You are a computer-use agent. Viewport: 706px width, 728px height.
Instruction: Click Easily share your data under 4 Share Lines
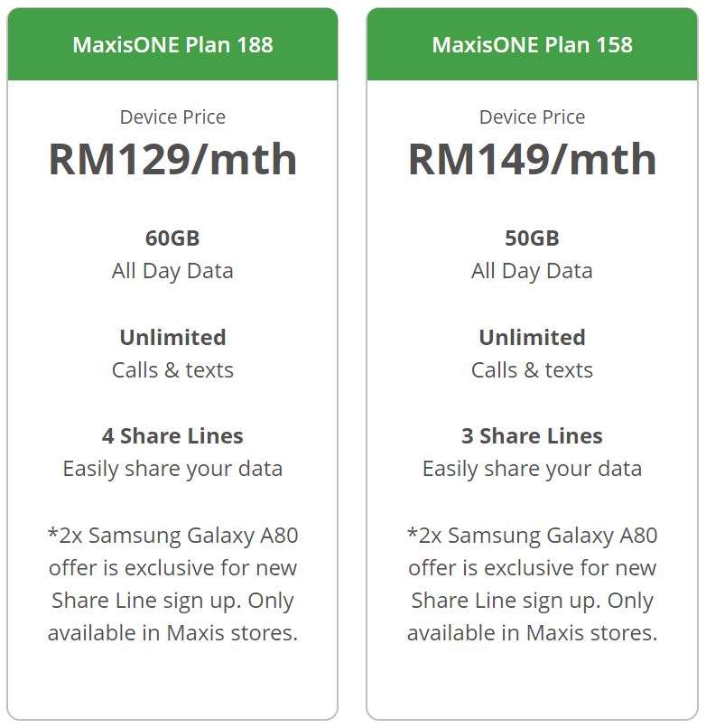click(172, 469)
